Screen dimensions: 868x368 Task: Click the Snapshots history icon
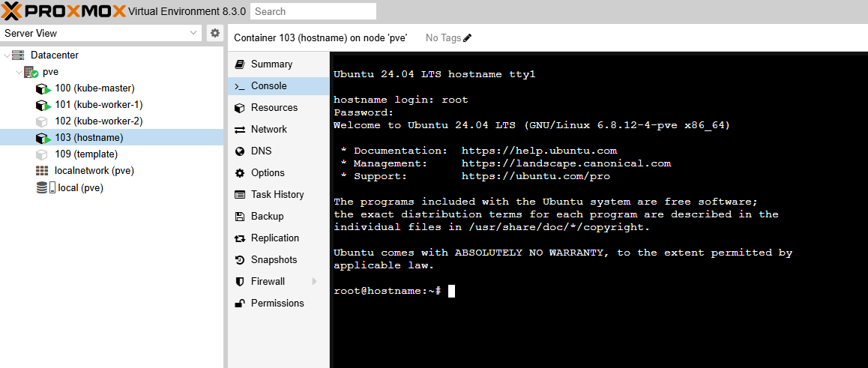coord(240,260)
